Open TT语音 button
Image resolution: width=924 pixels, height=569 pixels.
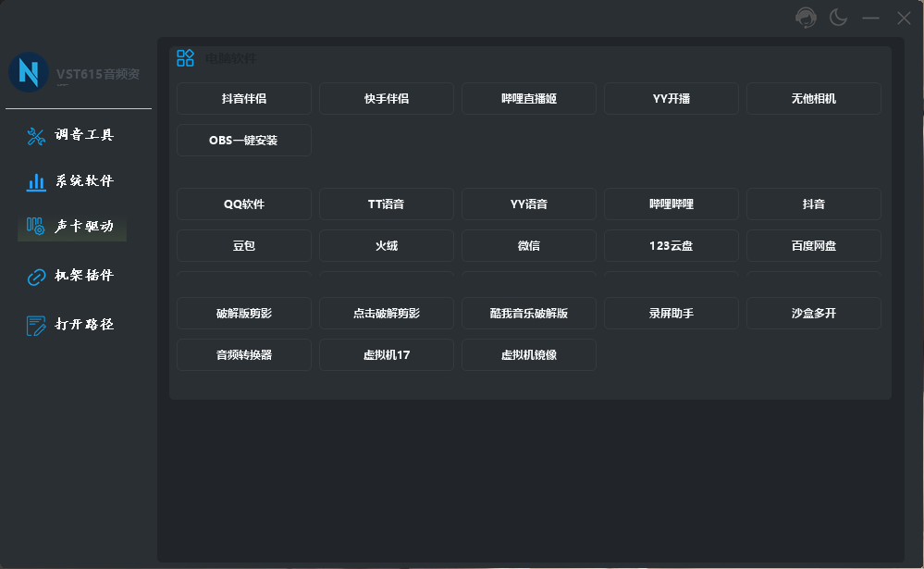point(387,204)
